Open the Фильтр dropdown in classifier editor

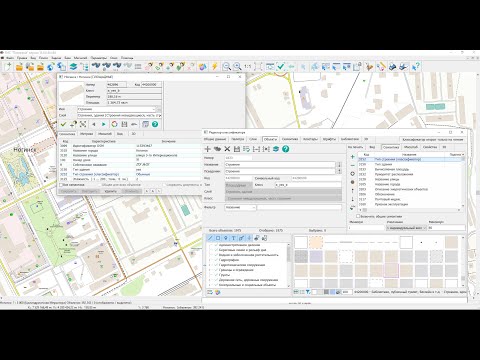click(x=240, y=207)
